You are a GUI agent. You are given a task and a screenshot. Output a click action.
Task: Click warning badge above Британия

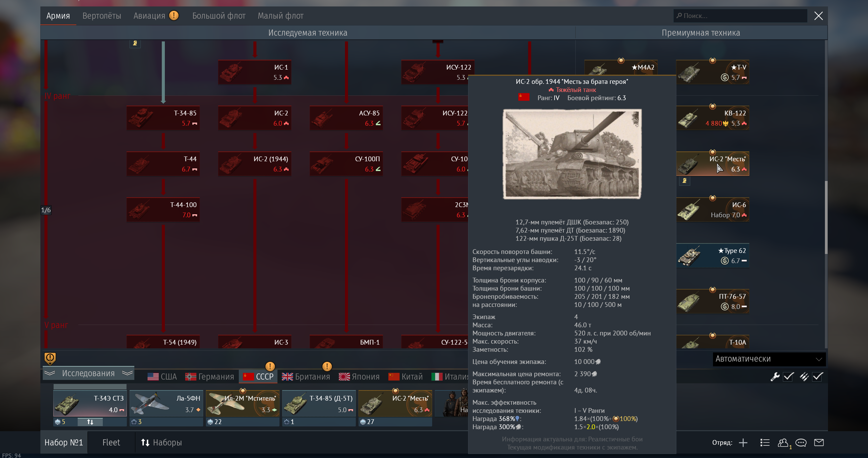click(x=327, y=366)
